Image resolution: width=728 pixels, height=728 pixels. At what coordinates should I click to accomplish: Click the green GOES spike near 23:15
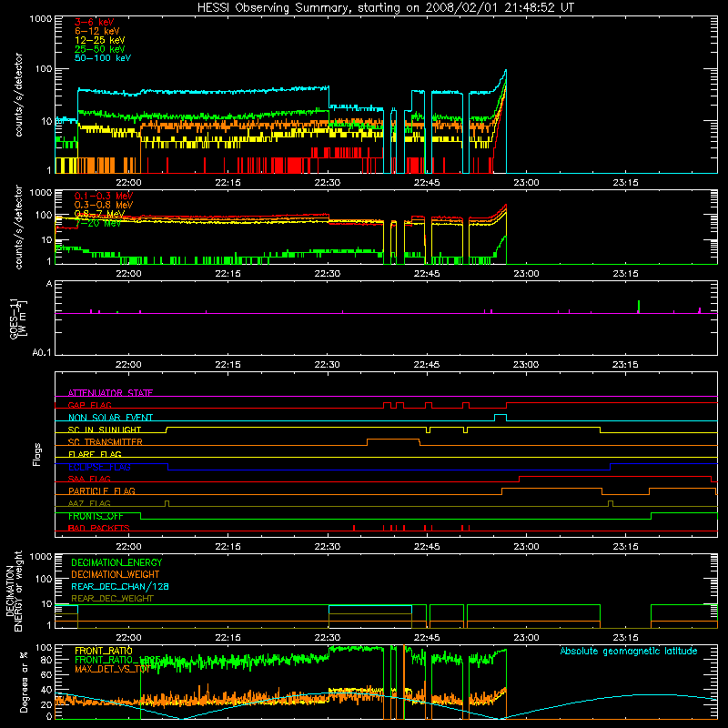coord(639,307)
